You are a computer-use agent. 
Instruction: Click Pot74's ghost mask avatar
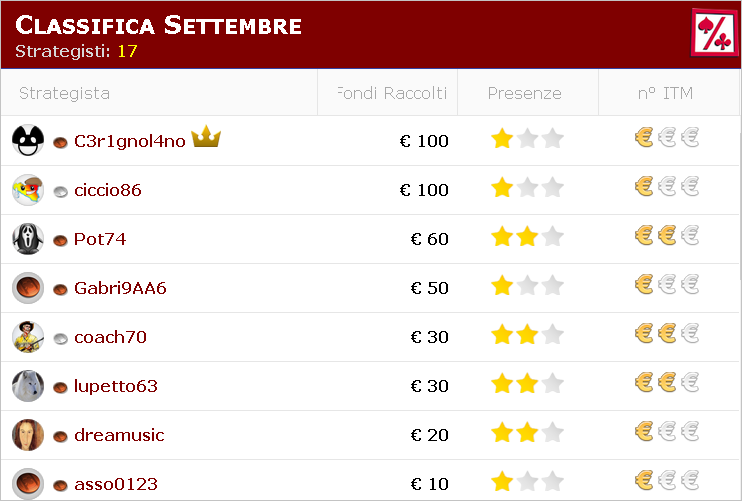[28, 239]
